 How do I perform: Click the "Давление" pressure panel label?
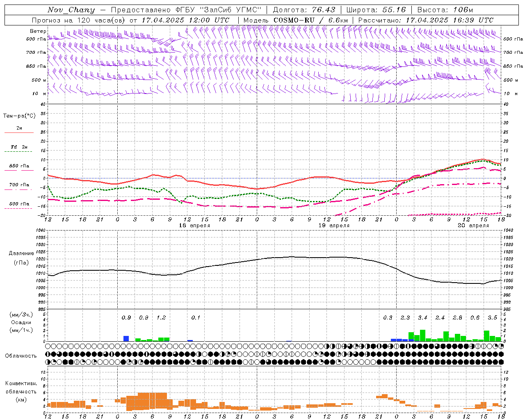click(x=21, y=253)
